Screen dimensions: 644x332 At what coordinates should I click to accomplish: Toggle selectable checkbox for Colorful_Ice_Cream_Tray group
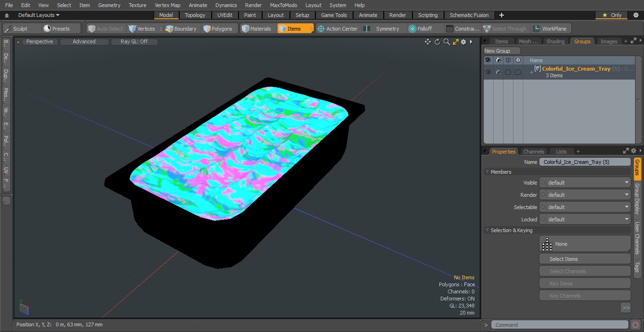coord(508,72)
